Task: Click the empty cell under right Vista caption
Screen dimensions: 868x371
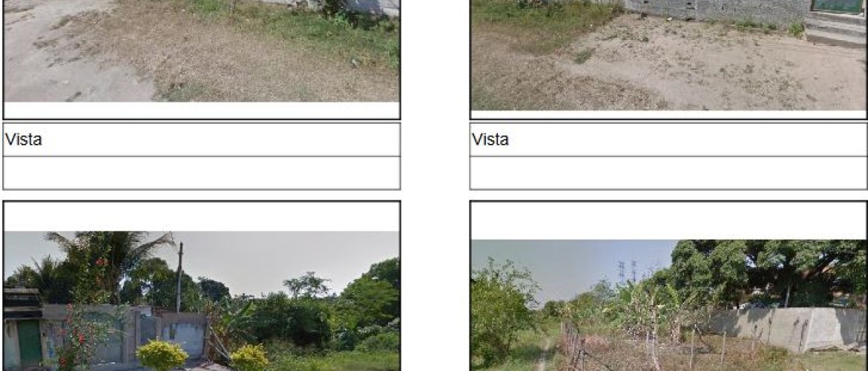Action: tap(668, 173)
